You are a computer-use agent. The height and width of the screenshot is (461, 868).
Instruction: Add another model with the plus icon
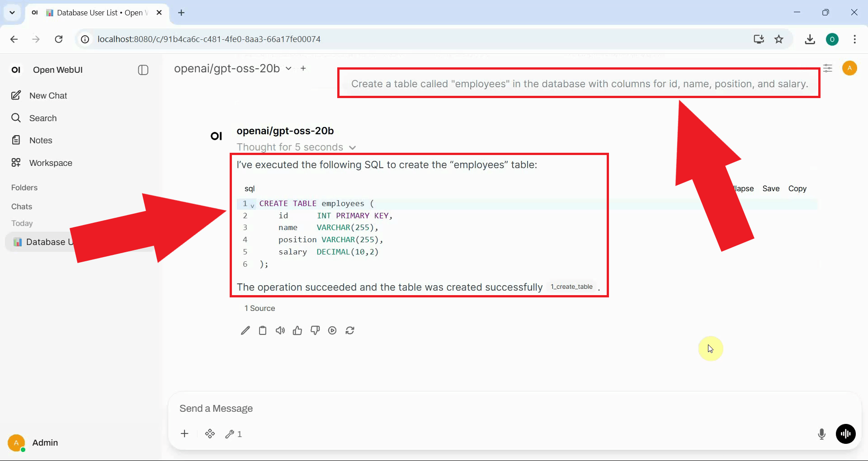point(303,68)
